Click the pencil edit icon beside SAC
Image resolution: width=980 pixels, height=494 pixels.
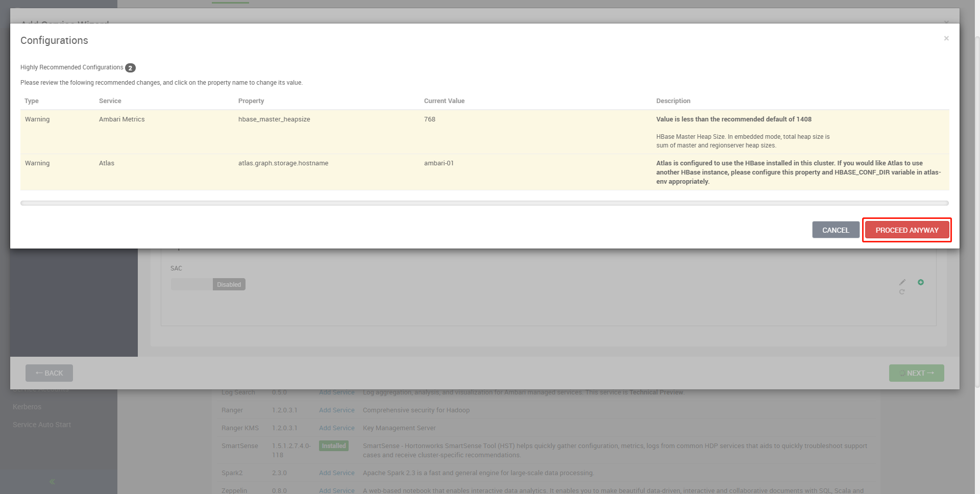(x=902, y=282)
